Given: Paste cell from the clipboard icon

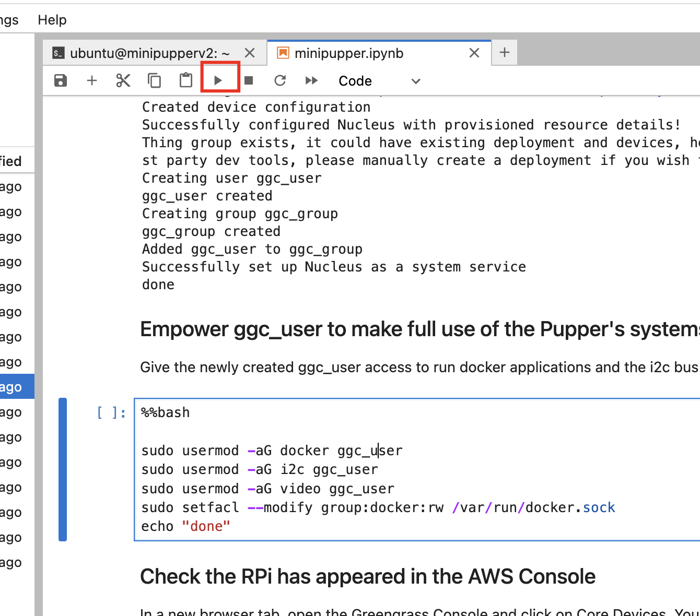Looking at the screenshot, I should click(186, 80).
